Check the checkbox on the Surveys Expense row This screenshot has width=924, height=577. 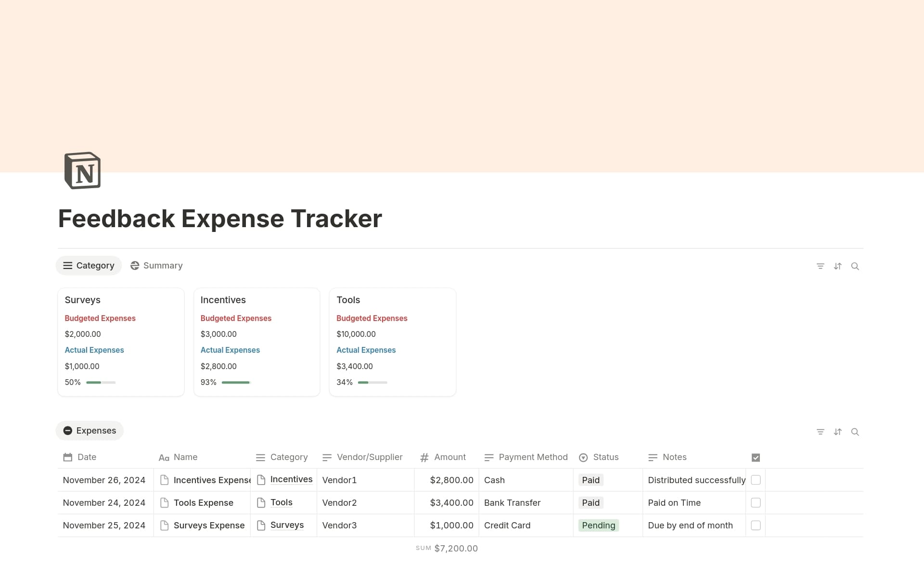coord(756,525)
